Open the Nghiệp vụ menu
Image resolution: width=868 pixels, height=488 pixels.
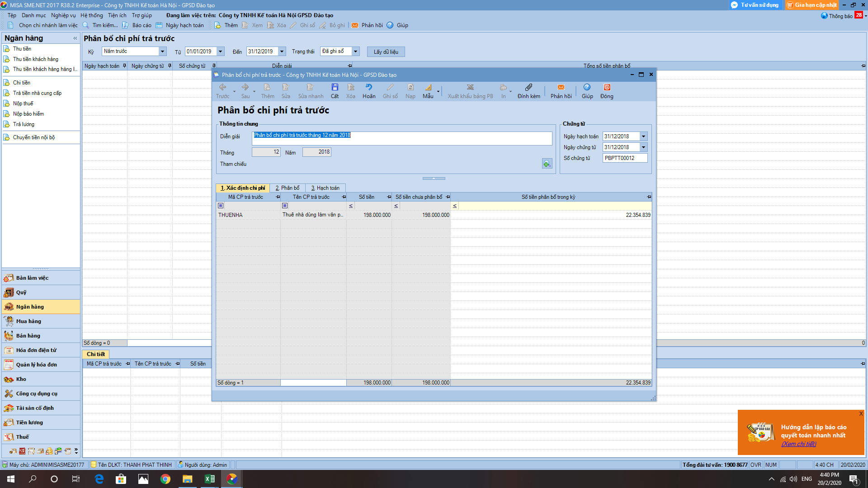click(x=63, y=15)
